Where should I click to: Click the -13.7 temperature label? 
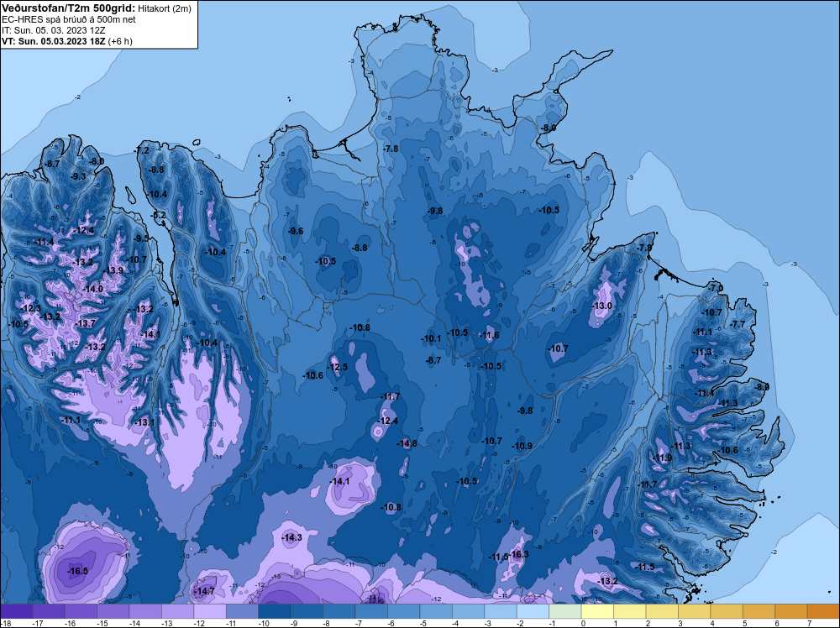click(x=85, y=323)
